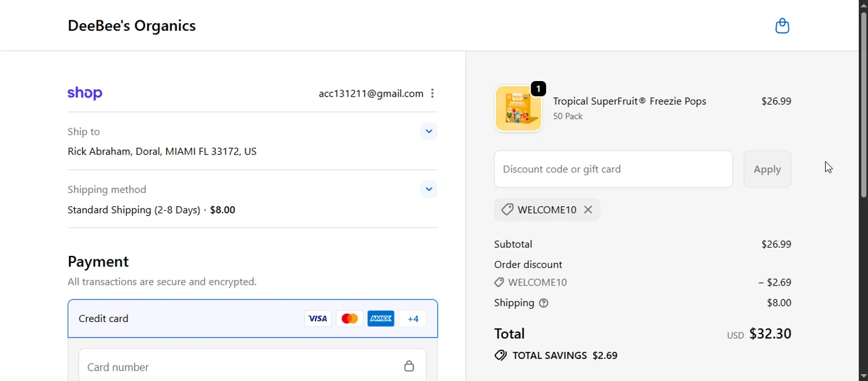Click the American Express icon
Viewport: 868px width, 381px height.
[381, 318]
